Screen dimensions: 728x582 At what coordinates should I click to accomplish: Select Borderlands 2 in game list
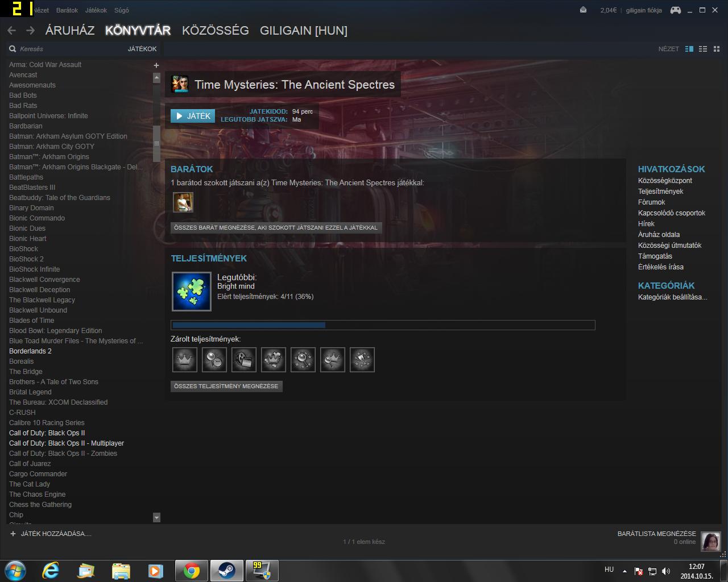(30, 351)
